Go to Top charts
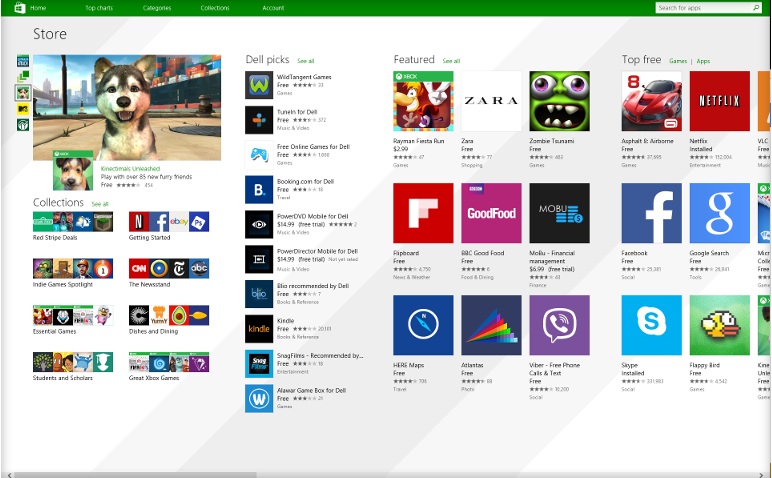Image resolution: width=772 pixels, height=478 pixels. pos(99,8)
